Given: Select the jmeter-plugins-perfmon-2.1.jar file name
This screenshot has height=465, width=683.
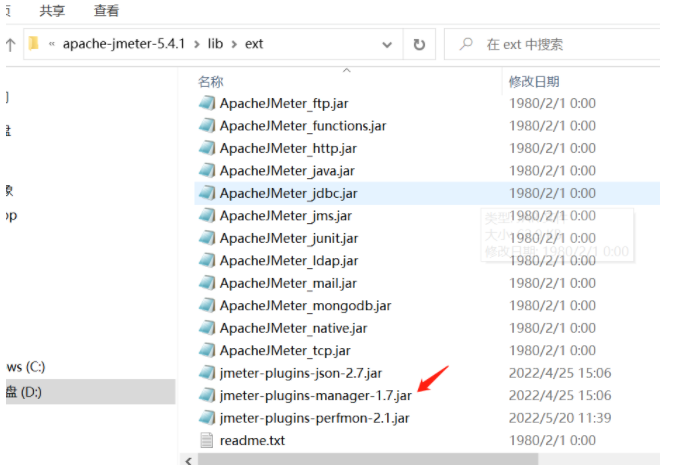Looking at the screenshot, I should click(314, 418).
